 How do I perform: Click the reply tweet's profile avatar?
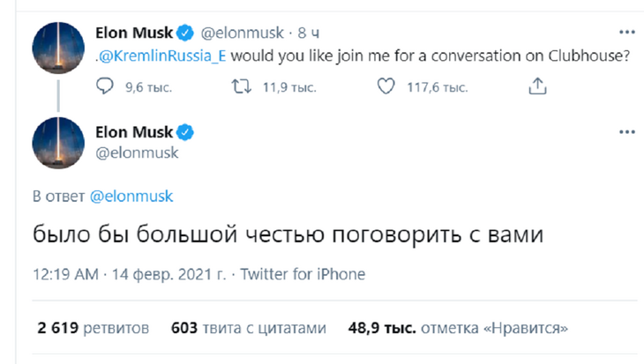58,145
